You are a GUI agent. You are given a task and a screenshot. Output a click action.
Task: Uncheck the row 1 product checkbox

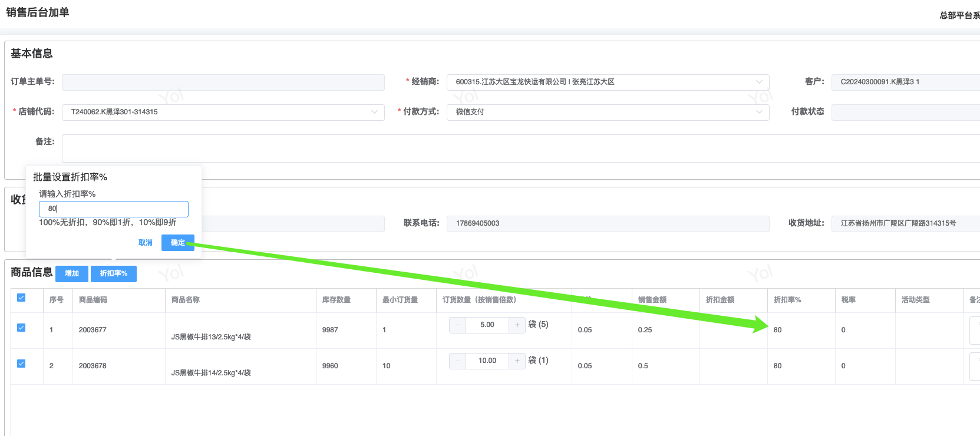pyautogui.click(x=21, y=328)
